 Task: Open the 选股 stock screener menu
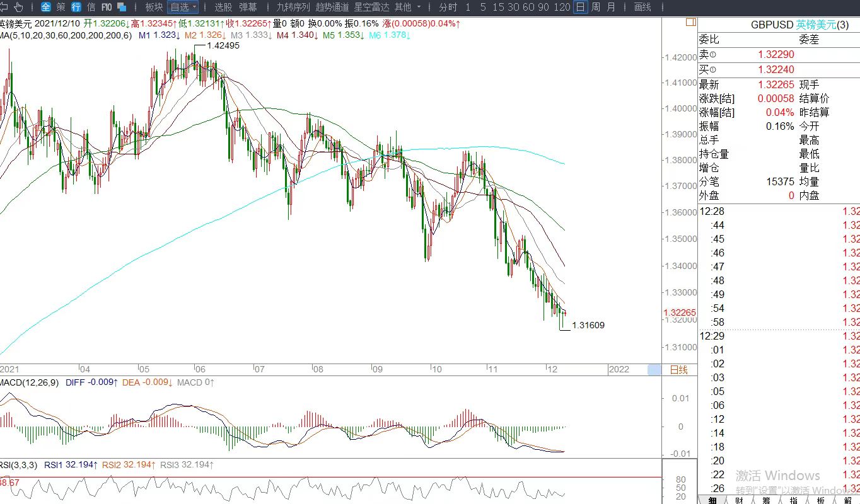[223, 7]
